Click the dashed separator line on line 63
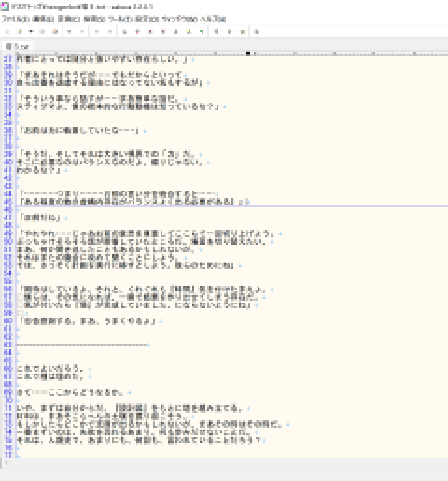 (x=82, y=345)
